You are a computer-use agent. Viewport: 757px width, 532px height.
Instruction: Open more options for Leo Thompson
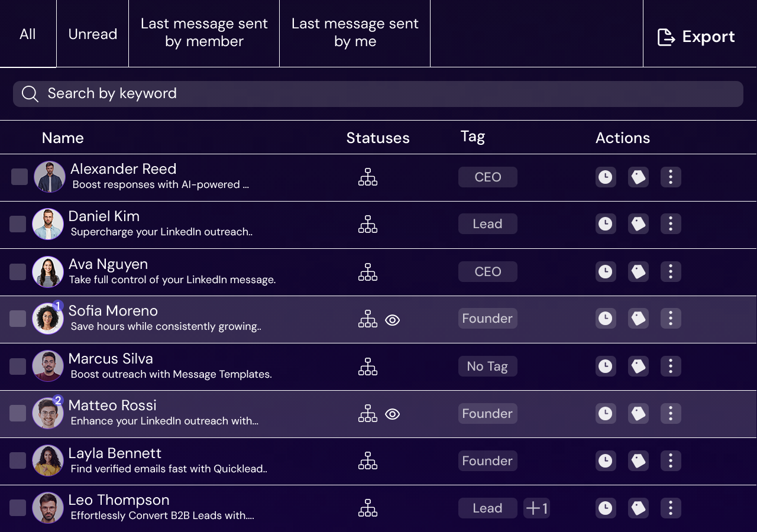click(671, 508)
